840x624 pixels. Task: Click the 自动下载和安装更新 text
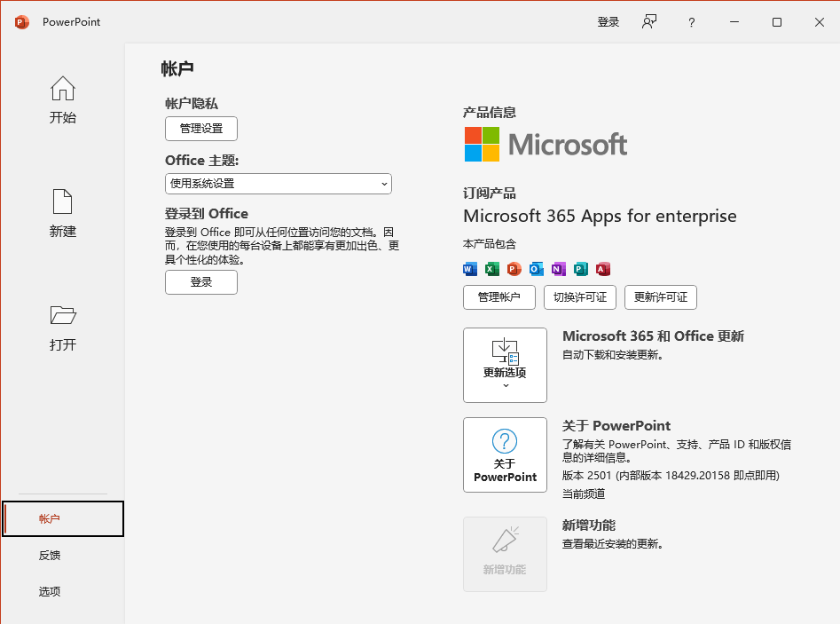pyautogui.click(x=613, y=355)
